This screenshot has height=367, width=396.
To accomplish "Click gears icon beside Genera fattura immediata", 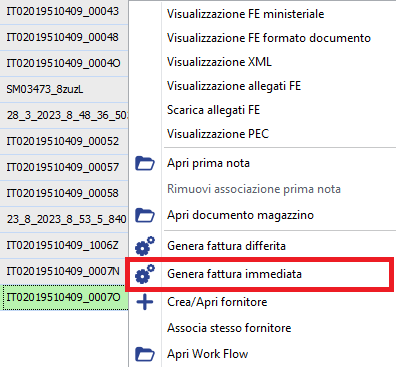I will click(145, 274).
